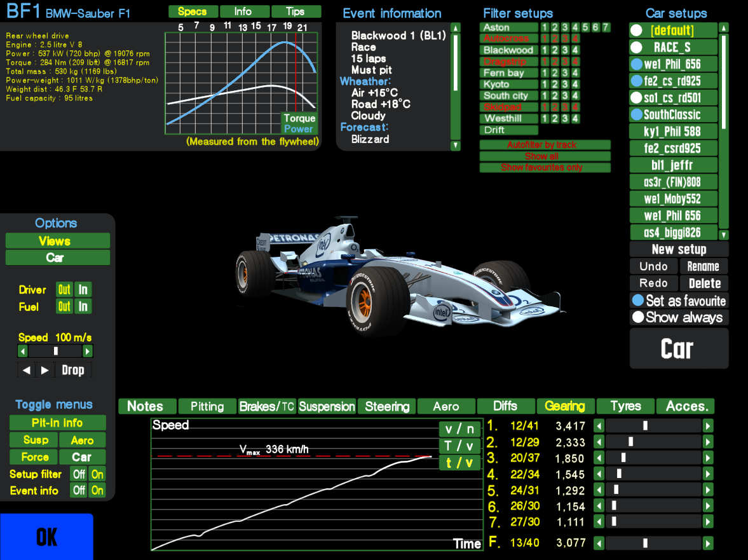Open the Specs tab
The width and height of the screenshot is (748, 560).
(193, 11)
